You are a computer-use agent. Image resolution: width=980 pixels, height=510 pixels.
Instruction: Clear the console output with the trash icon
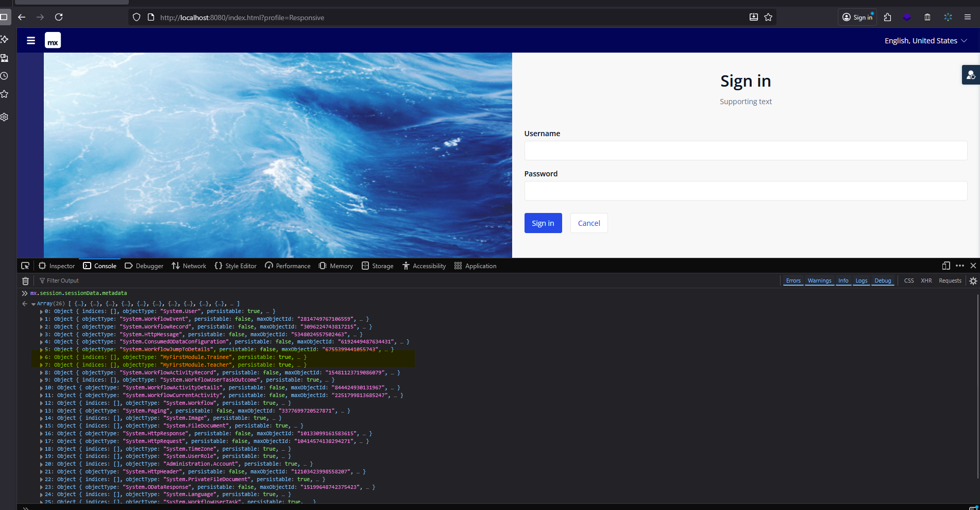(x=25, y=281)
